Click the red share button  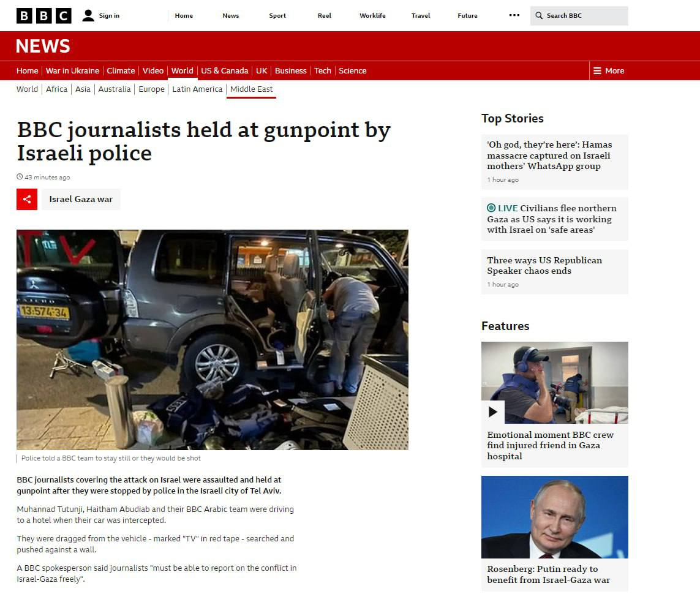click(x=27, y=199)
